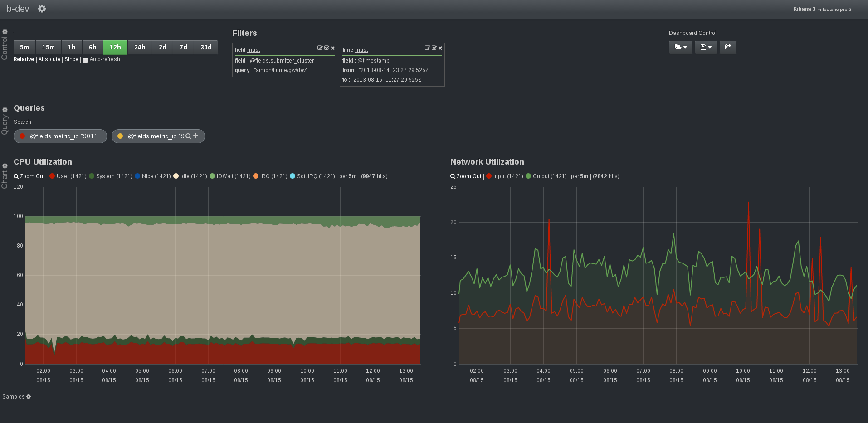
Task: Click the Share dashboard button
Action: tap(728, 47)
